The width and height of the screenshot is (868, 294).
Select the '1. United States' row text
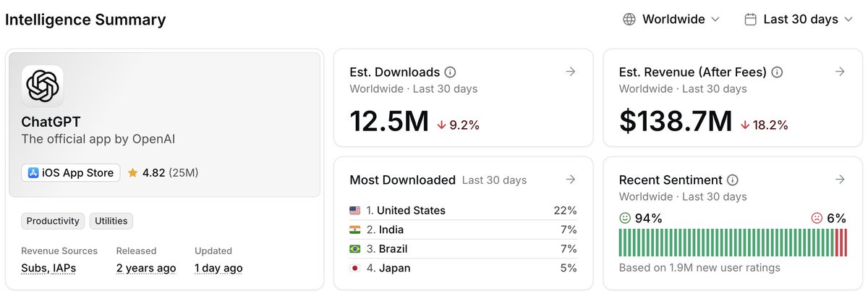(406, 211)
